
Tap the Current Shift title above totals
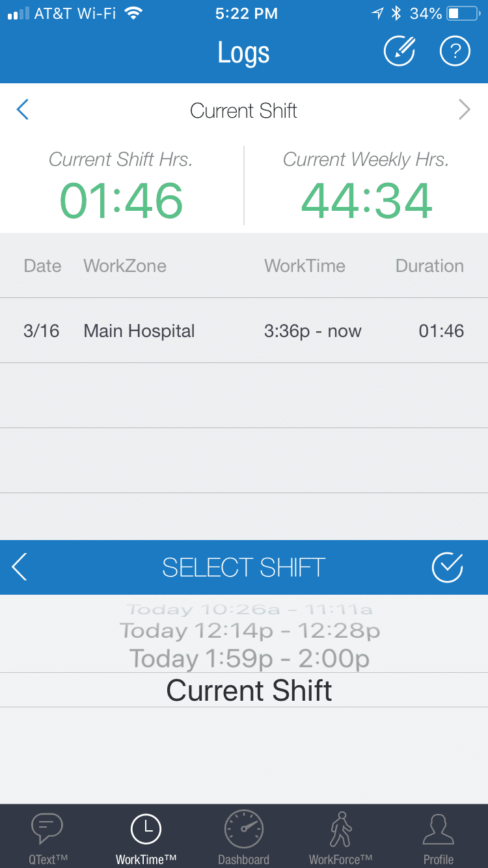(x=243, y=111)
